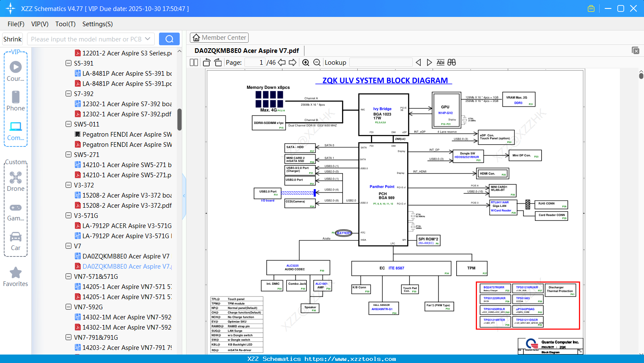Open 14302-1M Acer Aspire VN7-592 pdf file

click(123, 327)
